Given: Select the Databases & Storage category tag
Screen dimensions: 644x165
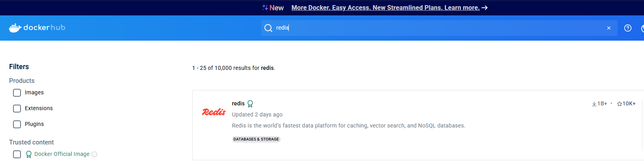Looking at the screenshot, I should (256, 139).
